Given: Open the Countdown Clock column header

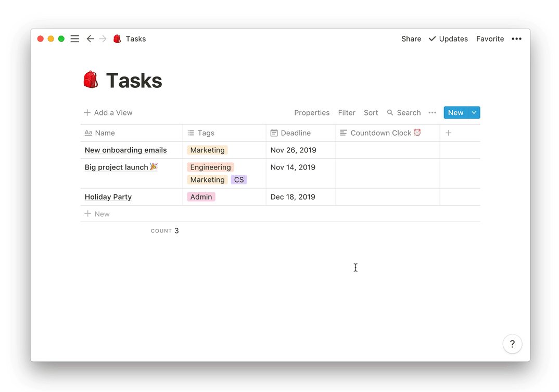Looking at the screenshot, I should (388, 133).
